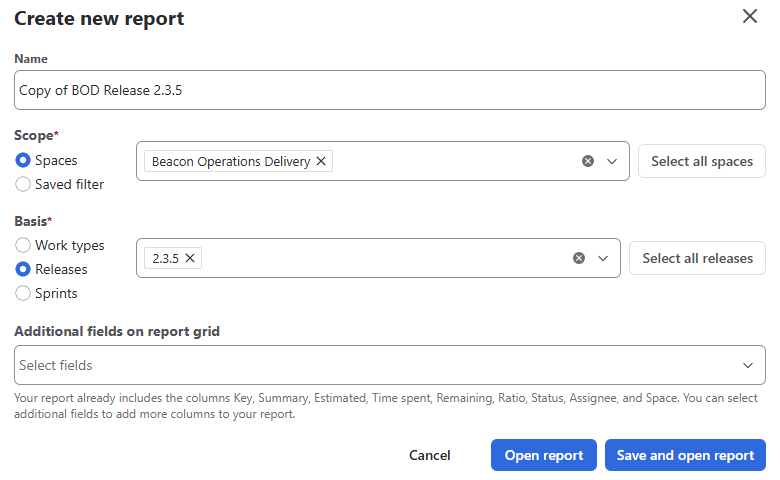Remove the Beacon Operations Delivery tag
Image resolution: width=780 pixels, height=480 pixels.
[x=321, y=161]
